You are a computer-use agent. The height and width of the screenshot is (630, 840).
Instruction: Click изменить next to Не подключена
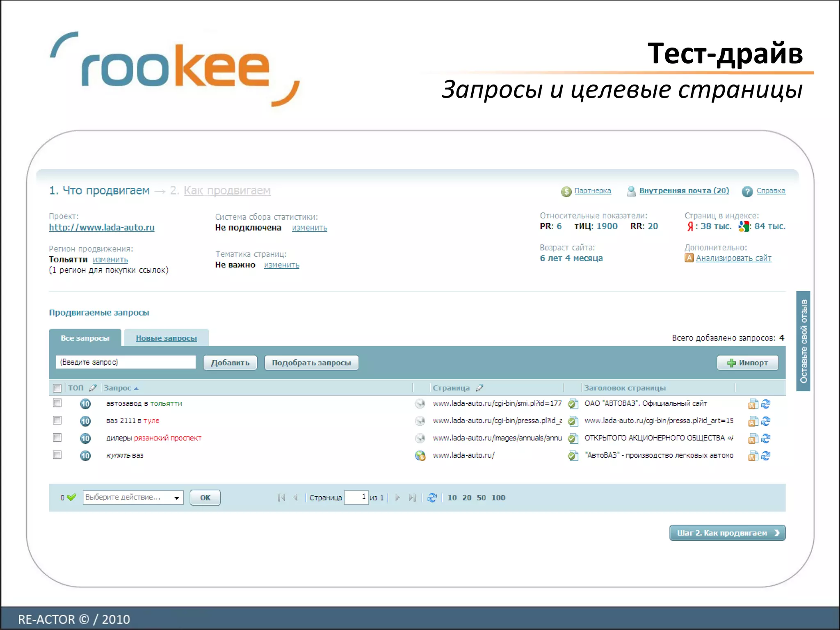[x=310, y=228]
